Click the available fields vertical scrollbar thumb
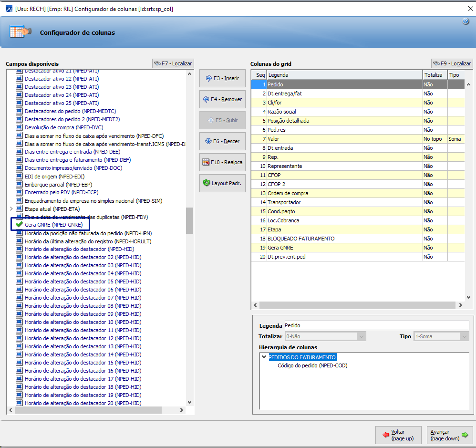This screenshot has width=476, height=448. point(189,220)
